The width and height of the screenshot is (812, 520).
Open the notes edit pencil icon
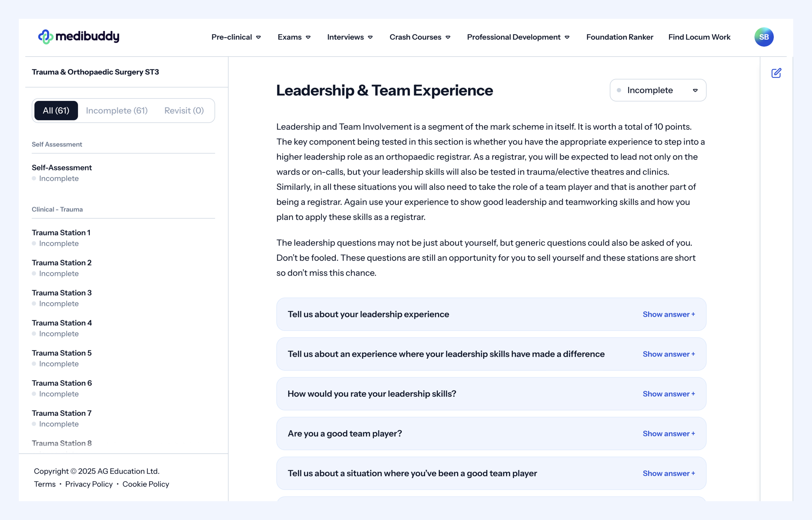776,73
